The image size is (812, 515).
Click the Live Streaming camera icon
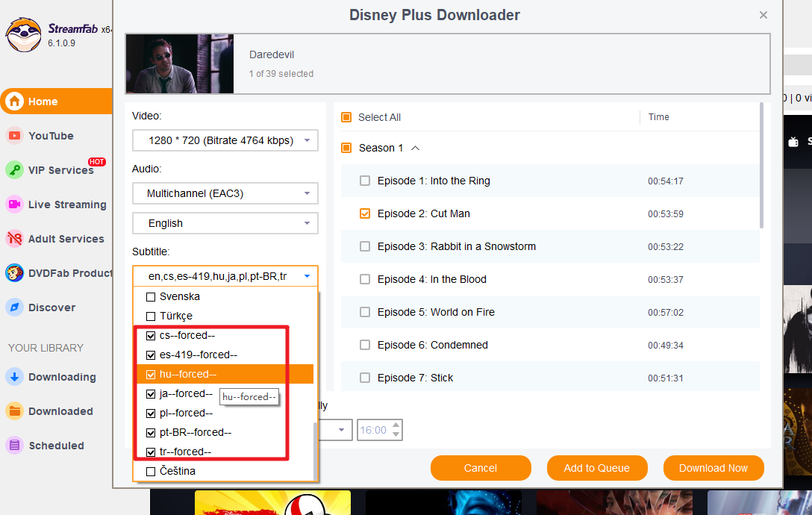click(14, 205)
